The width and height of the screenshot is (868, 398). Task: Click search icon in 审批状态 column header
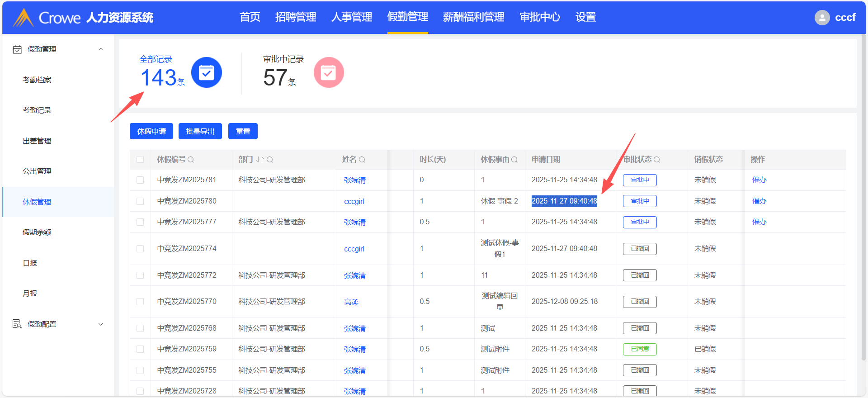tap(657, 160)
